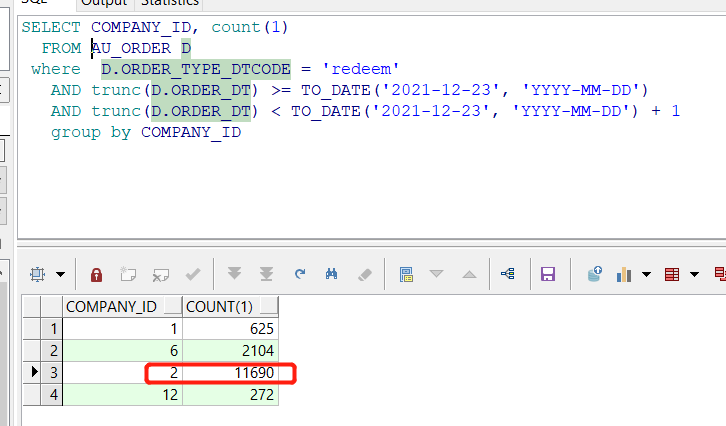Click COMPANY_ID cell showing 2 in row 3
This screenshot has width=726, height=426.
click(122, 373)
